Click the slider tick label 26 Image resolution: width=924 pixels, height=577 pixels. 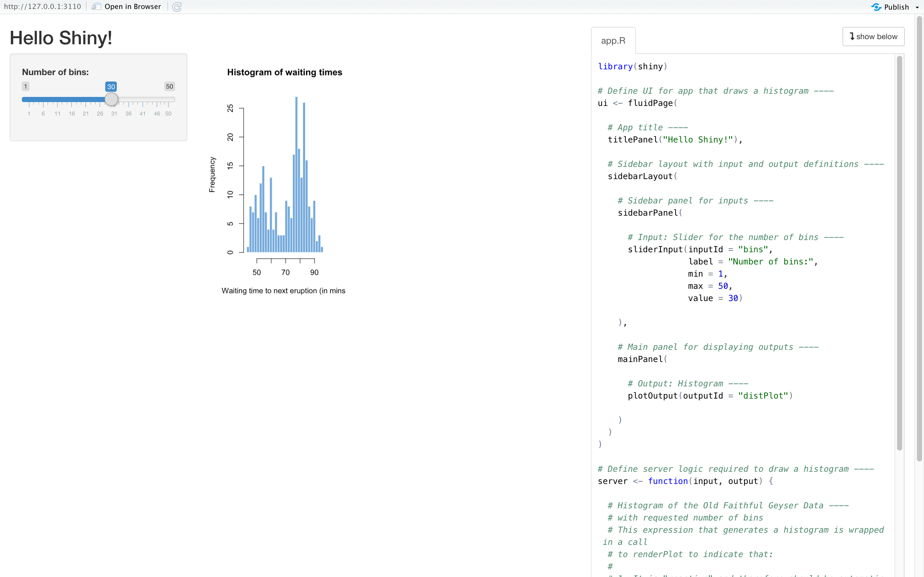(x=100, y=114)
